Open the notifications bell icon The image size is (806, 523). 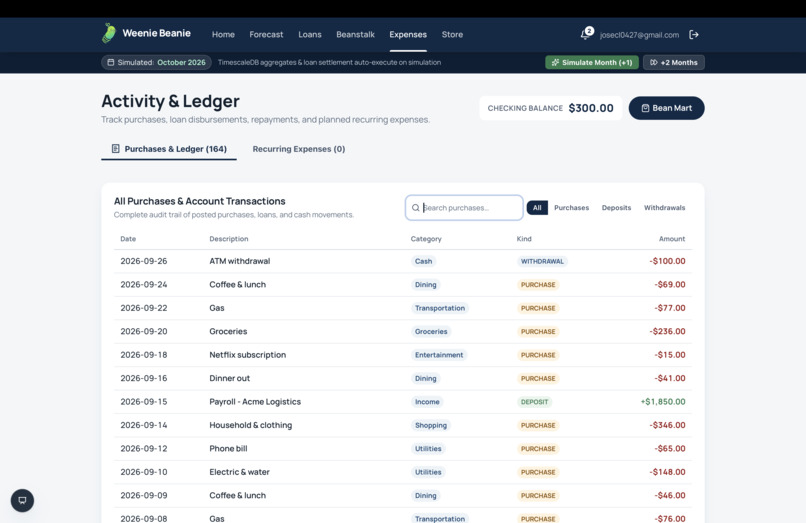[x=586, y=34]
